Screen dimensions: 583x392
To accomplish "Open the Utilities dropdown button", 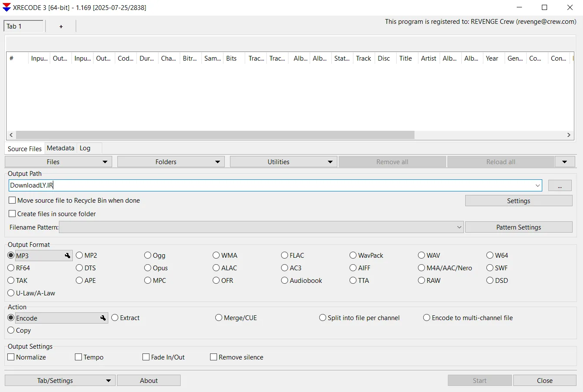I will click(x=284, y=162).
